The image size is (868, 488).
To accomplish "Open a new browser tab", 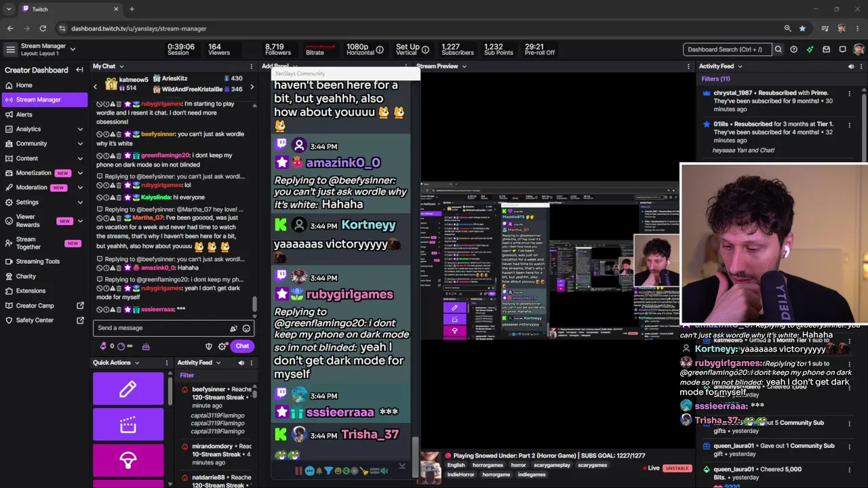I will pos(132,9).
